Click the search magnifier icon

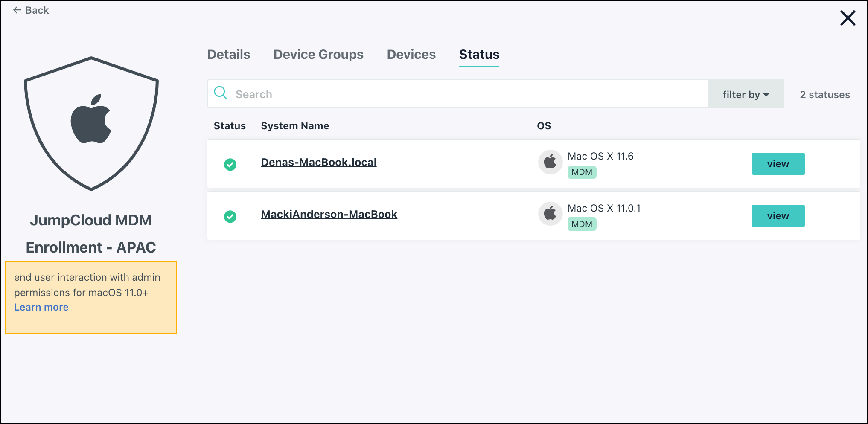coord(221,93)
